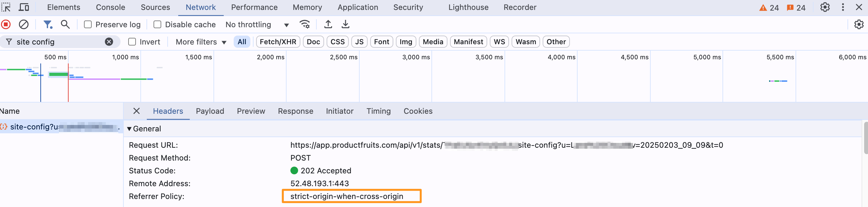Open network conditions wifi icon
The width and height of the screenshot is (868, 207).
coord(305,24)
